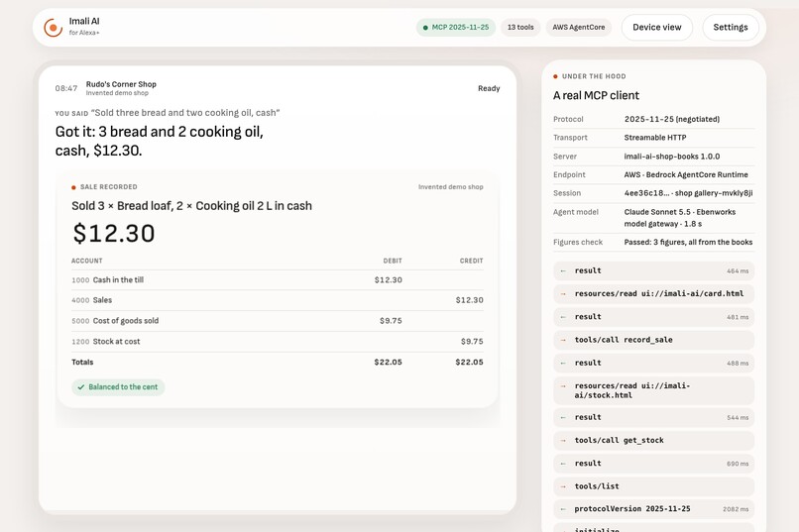Select the result entry showing 690 ms

pyautogui.click(x=654, y=464)
